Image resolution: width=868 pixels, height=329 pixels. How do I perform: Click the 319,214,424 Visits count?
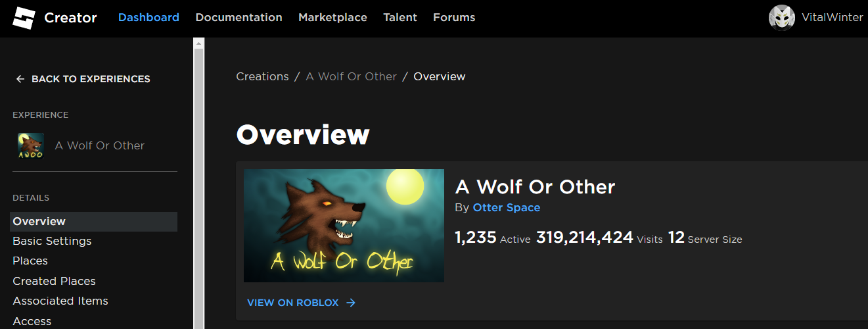pyautogui.click(x=599, y=238)
